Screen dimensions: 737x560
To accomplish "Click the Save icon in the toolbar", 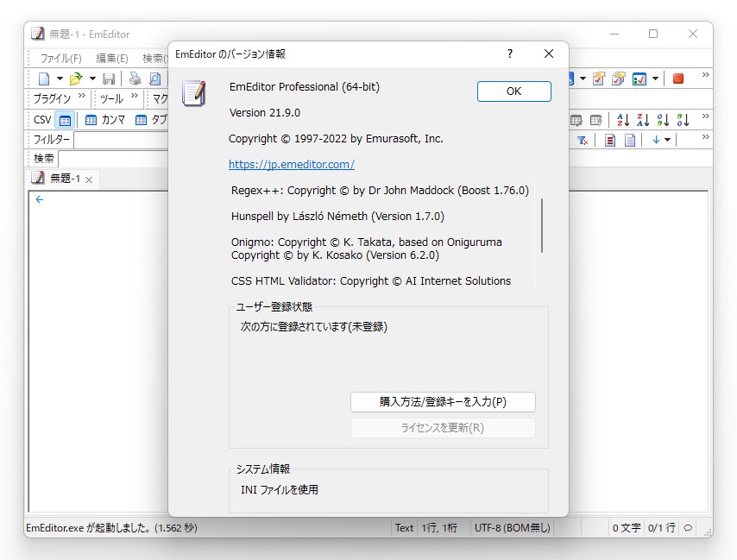I will 110,79.
